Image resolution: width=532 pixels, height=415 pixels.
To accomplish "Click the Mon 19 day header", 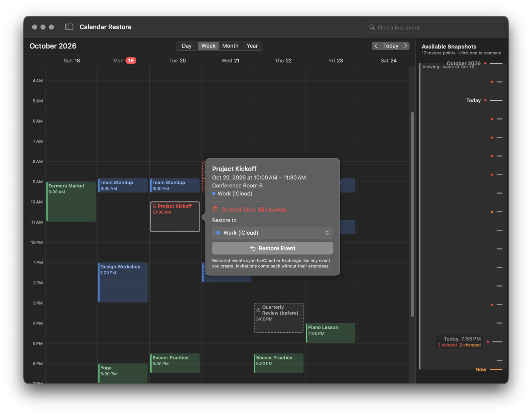I will click(x=125, y=61).
